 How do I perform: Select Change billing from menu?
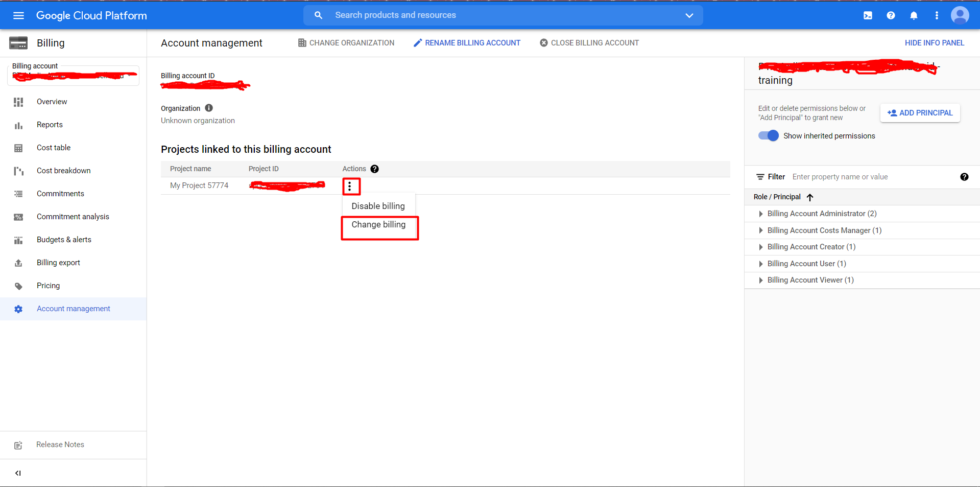coord(378,224)
